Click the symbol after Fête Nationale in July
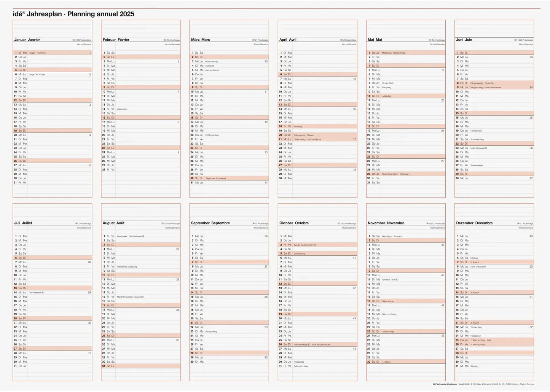This screenshot has width=550, height=392. pyautogui.click(x=43, y=293)
